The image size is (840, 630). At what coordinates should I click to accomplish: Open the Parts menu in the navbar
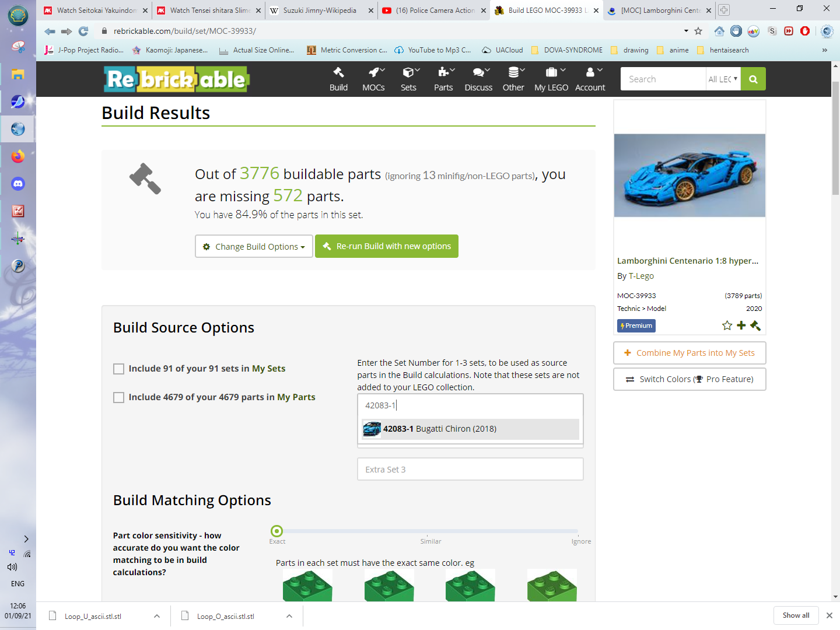coord(443,79)
